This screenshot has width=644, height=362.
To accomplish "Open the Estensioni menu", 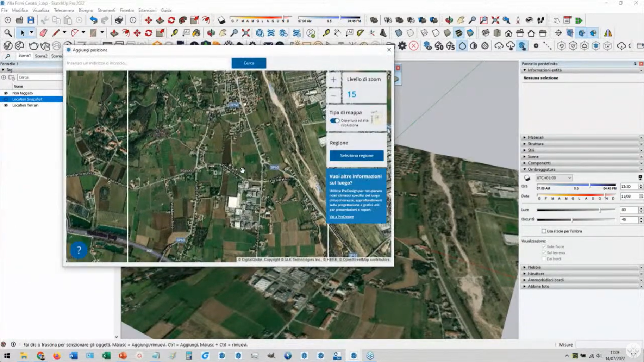I will pos(147,10).
